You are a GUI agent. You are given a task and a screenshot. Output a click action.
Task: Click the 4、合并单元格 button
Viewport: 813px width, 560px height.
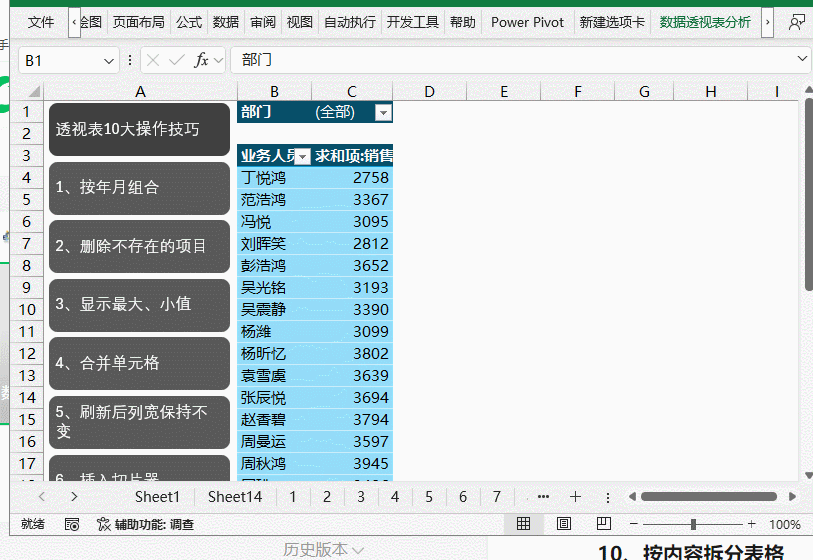(139, 363)
